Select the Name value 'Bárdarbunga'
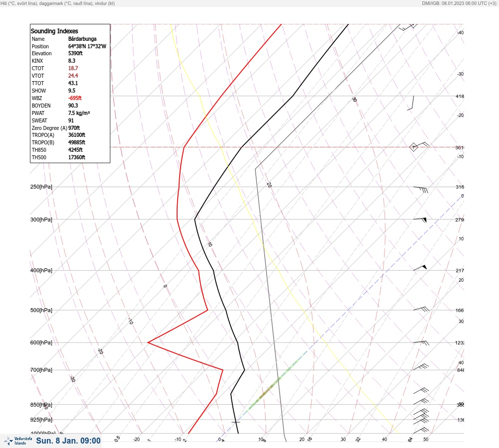 click(x=82, y=39)
